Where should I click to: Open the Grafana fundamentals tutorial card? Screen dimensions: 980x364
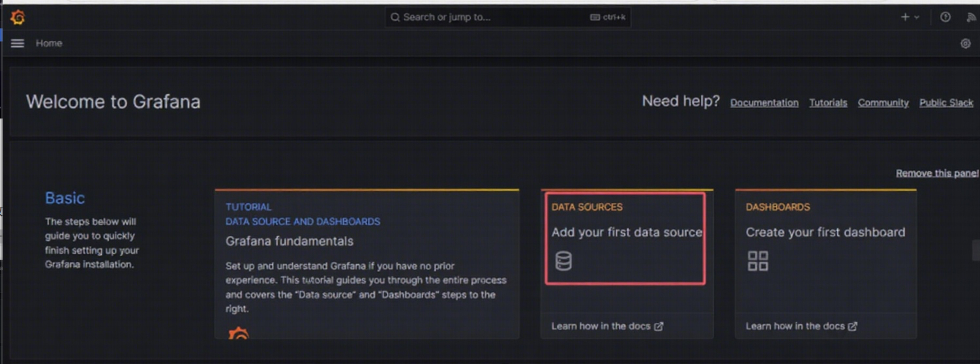pos(367,264)
